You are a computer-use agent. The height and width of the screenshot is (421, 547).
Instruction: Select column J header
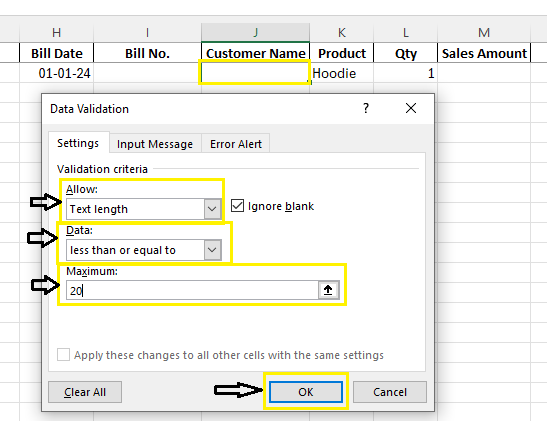tap(255, 32)
